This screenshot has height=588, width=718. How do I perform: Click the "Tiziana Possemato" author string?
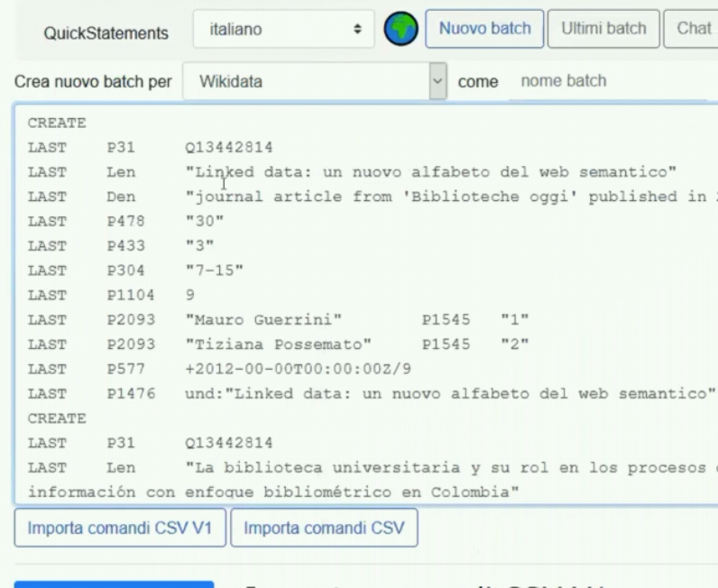(x=279, y=345)
